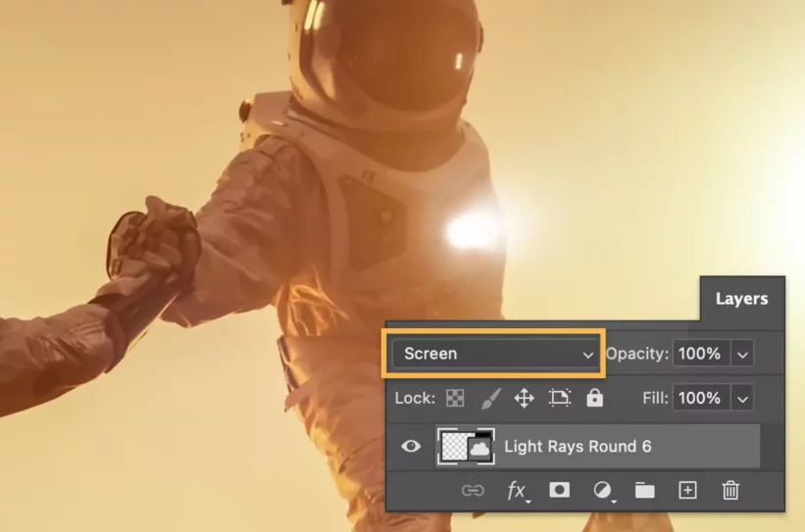The width and height of the screenshot is (805, 532).
Task: Switch to the Layers tab
Action: (x=742, y=299)
